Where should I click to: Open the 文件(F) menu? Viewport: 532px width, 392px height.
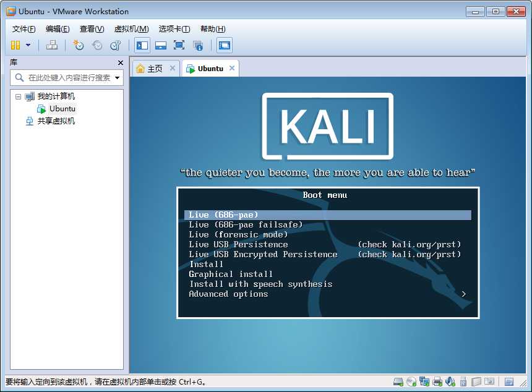click(x=24, y=29)
